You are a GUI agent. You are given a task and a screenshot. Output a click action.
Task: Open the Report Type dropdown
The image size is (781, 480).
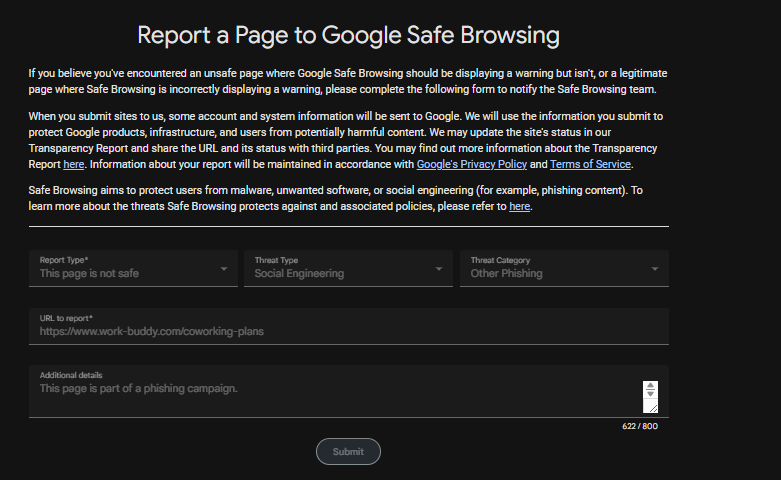[133, 268]
